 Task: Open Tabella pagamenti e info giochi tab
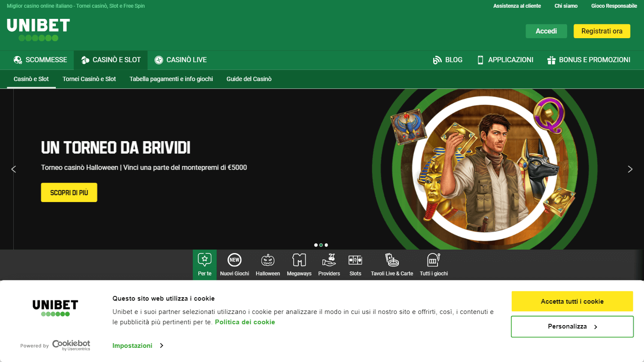pyautogui.click(x=171, y=79)
